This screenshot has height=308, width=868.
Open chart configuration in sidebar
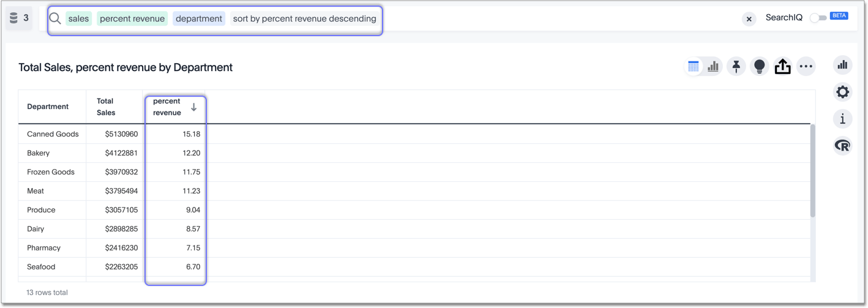click(842, 65)
